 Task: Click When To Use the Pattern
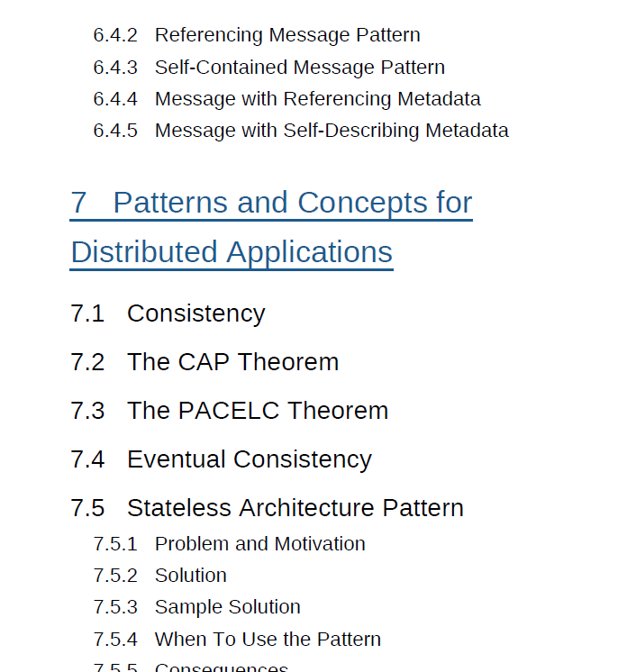268,640
